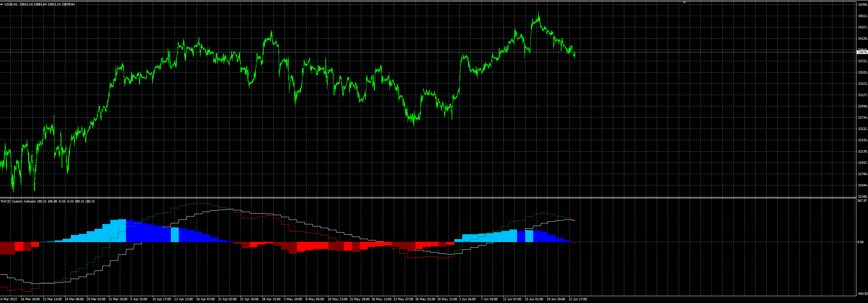Click the 18 Apr 07:00 time label
The width and height of the screenshot is (868, 303).
click(x=205, y=299)
